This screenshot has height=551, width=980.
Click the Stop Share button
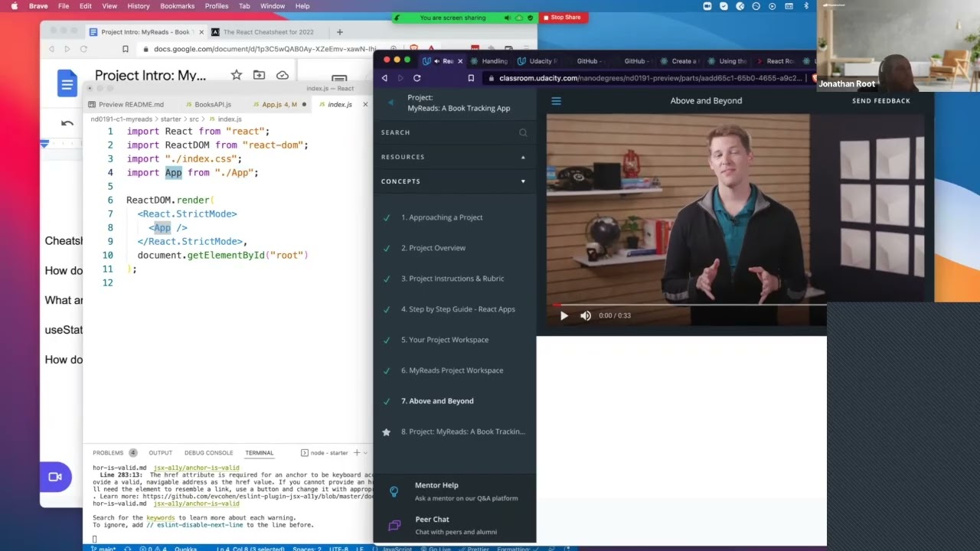tap(562, 17)
